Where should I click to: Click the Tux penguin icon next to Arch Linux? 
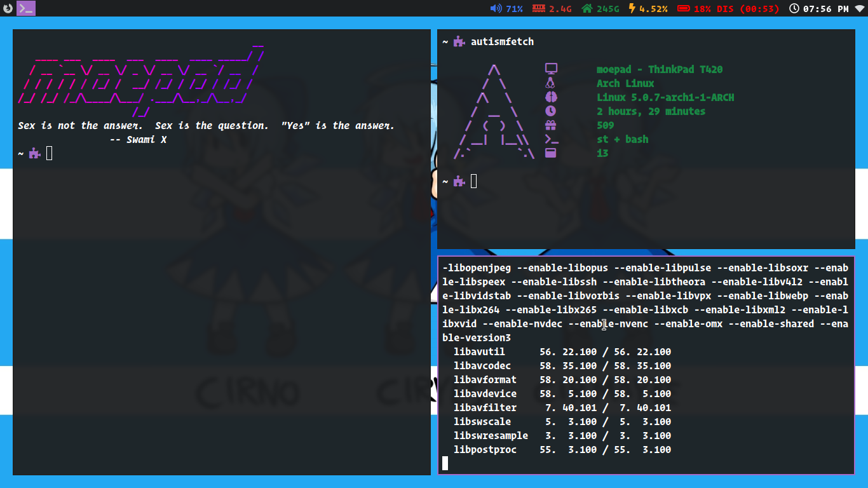pyautogui.click(x=550, y=83)
